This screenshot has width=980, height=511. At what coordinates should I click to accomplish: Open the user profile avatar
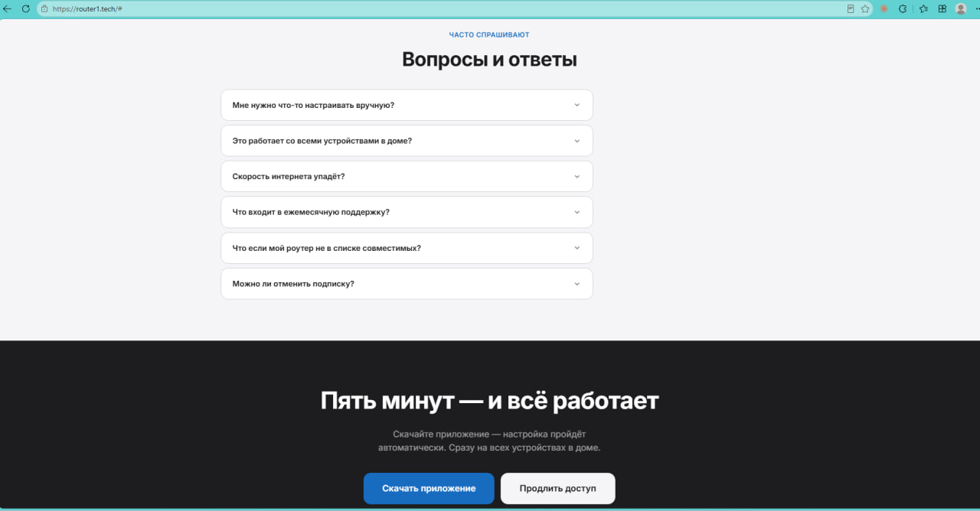click(x=961, y=8)
